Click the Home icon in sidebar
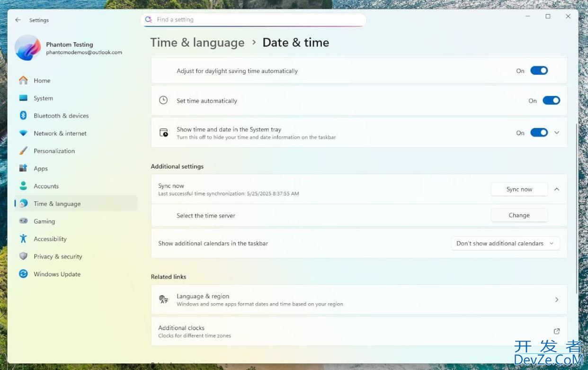Screen dimensions: 588x370 pos(23,81)
